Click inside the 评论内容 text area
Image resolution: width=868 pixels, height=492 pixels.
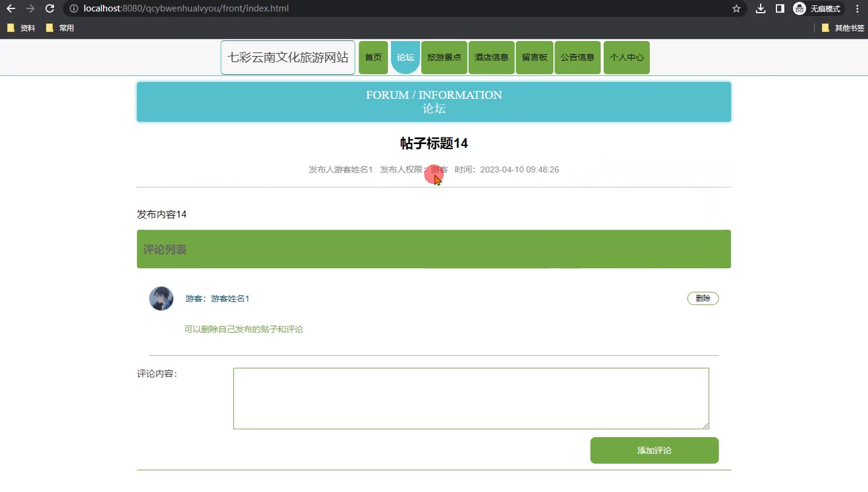click(471, 399)
